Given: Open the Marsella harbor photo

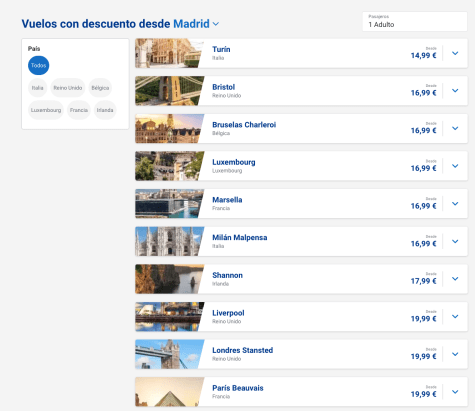Looking at the screenshot, I should tap(169, 204).
